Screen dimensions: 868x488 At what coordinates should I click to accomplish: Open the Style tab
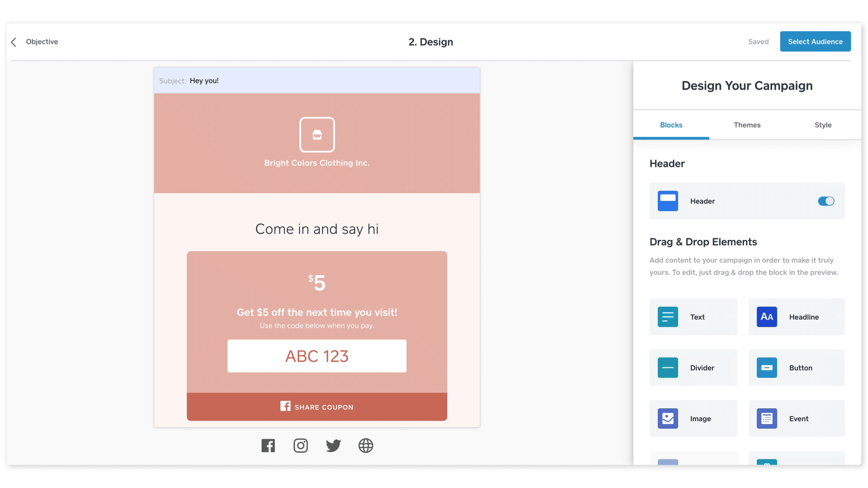(x=823, y=125)
